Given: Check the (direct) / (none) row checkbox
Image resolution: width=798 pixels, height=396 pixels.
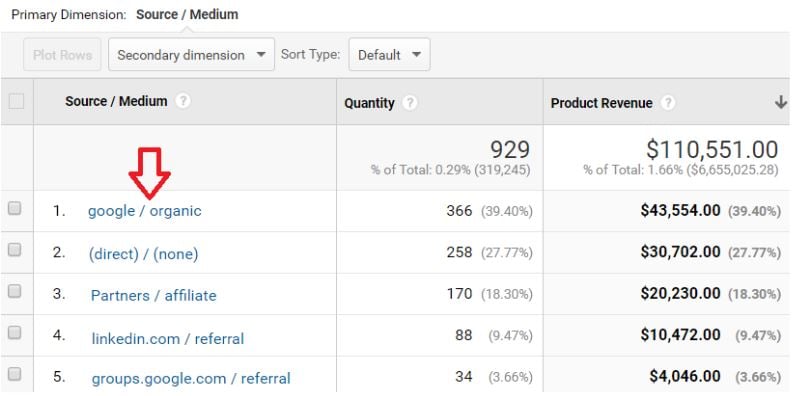Looking at the screenshot, I should coord(15,249).
